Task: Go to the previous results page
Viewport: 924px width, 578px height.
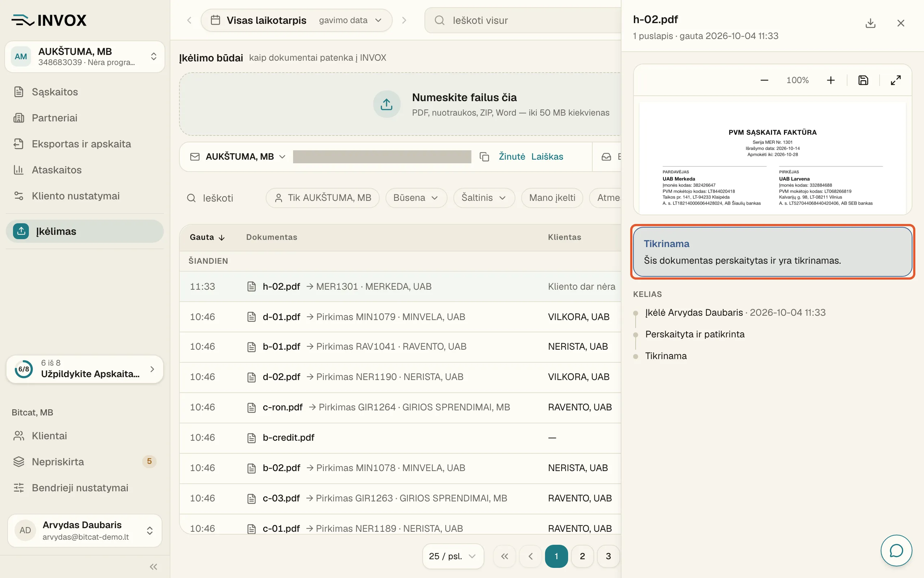Action: (x=530, y=556)
